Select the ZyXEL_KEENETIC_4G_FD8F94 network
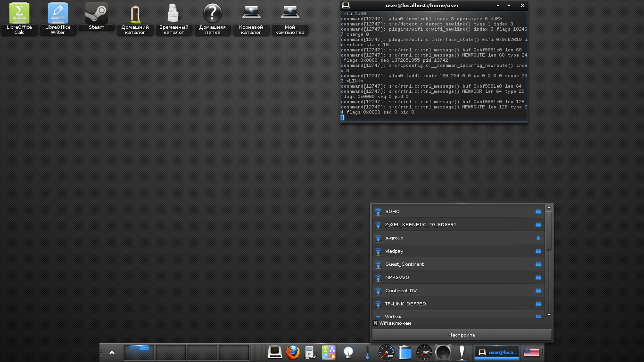The height and width of the screenshot is (362, 644). click(420, 225)
